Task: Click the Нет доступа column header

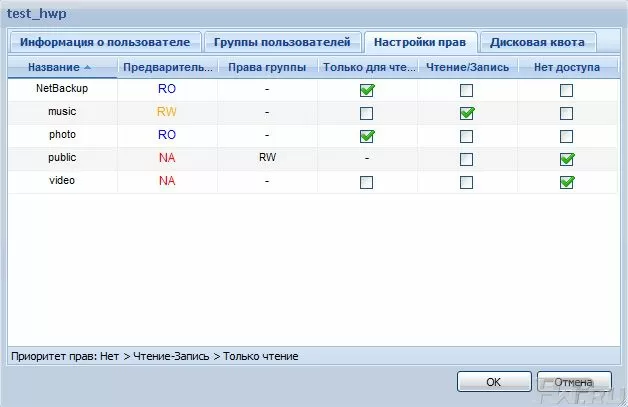Action: 566,67
